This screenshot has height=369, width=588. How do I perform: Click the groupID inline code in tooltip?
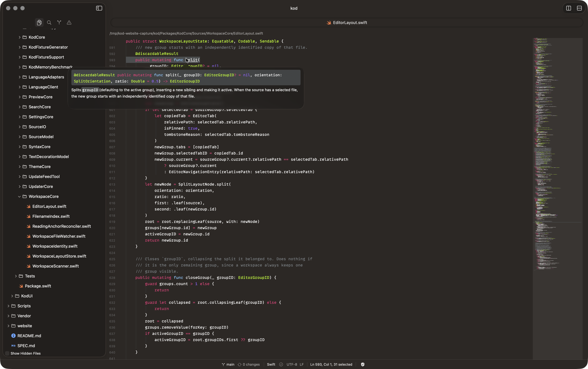pyautogui.click(x=90, y=90)
